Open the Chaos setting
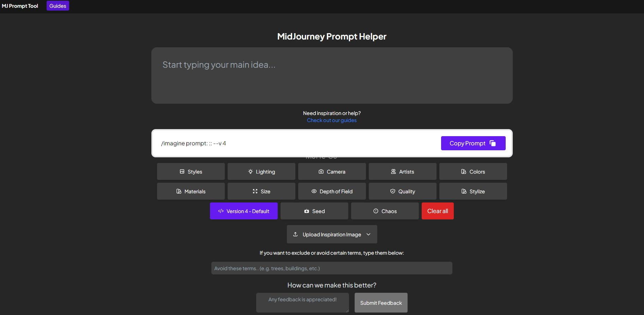The image size is (644, 315). (x=385, y=211)
